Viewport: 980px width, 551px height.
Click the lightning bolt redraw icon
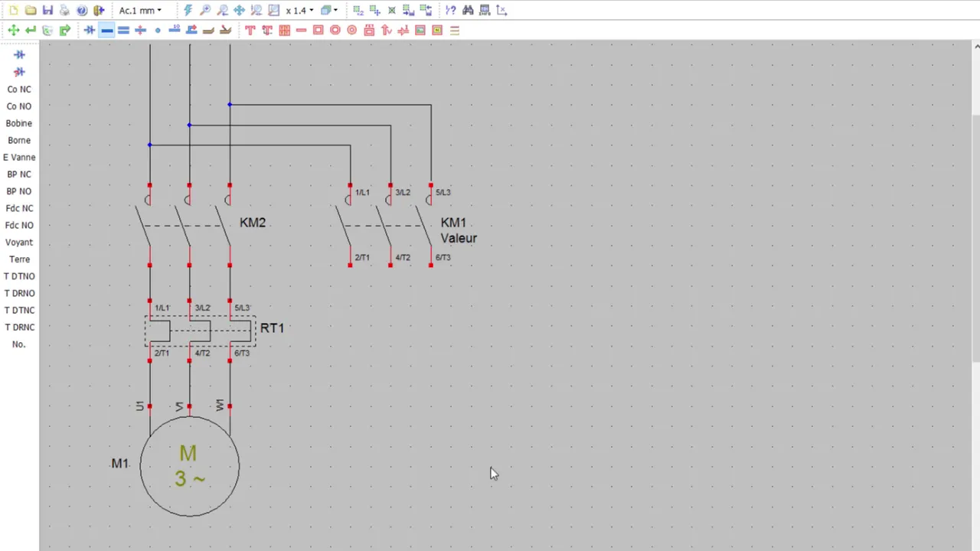tap(188, 10)
